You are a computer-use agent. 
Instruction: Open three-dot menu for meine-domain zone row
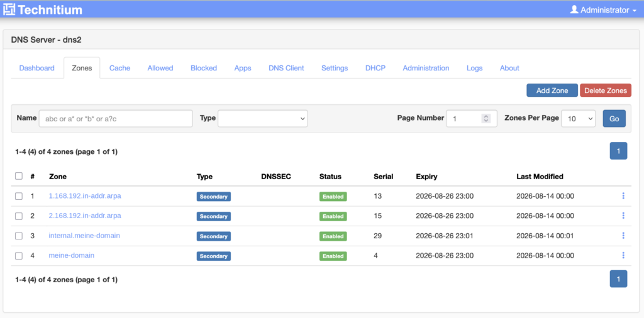[x=623, y=255]
